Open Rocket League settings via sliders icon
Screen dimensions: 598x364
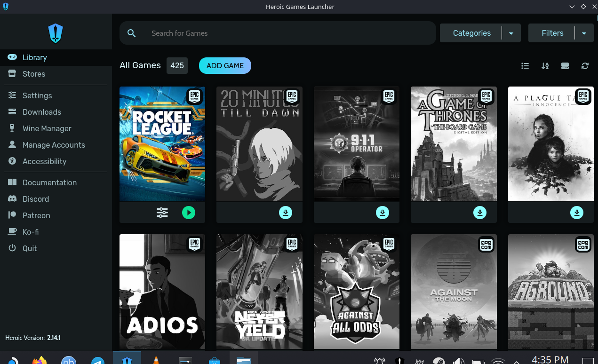point(162,213)
